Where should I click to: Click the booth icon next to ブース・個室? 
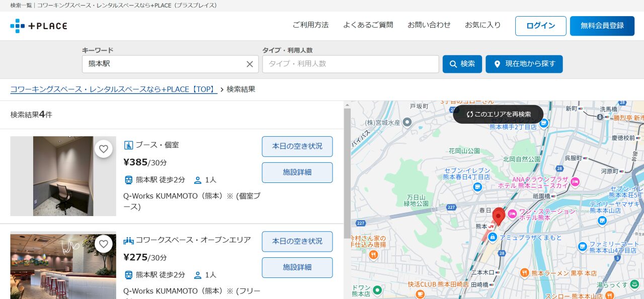(128, 145)
